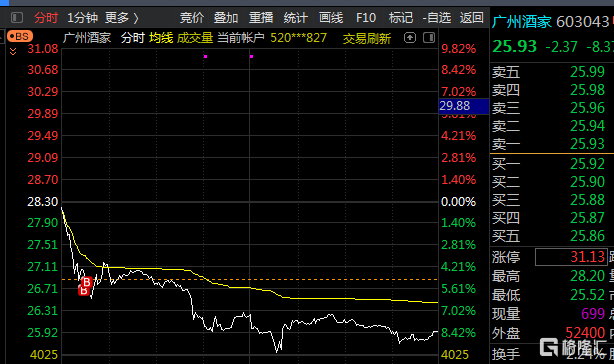
Task: Click the 28.30 previous close axis label
Action: [42, 202]
